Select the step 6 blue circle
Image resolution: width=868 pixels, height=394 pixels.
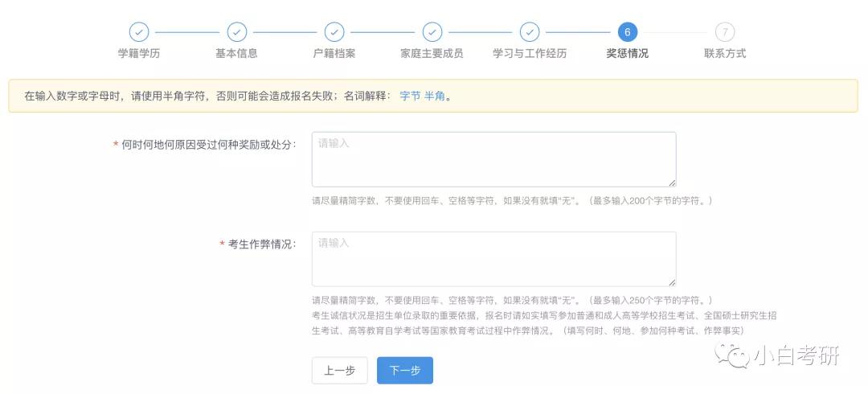pos(627,32)
